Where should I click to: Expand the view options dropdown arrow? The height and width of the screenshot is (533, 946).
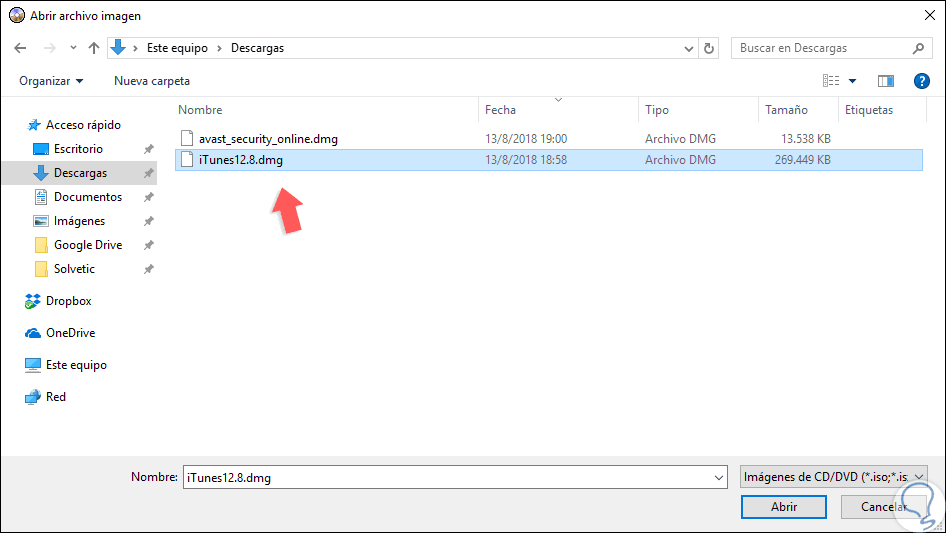(x=852, y=81)
